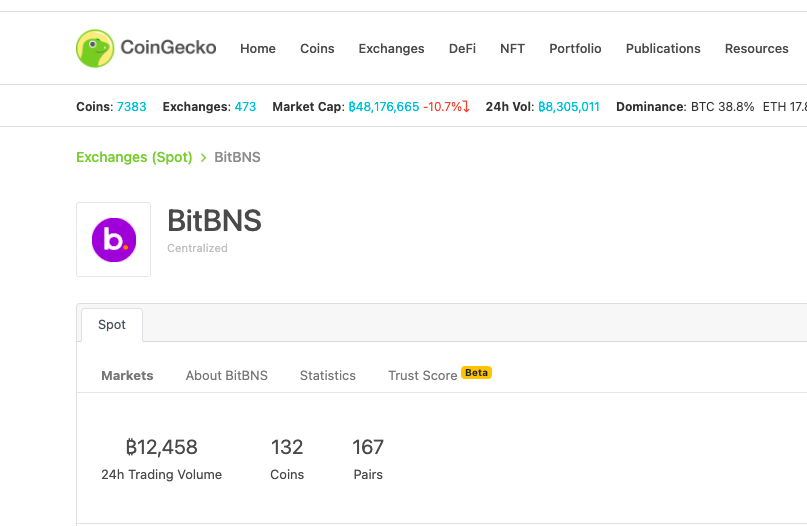Open the Publications menu
Viewport: 807px width, 526px height.
[x=663, y=48]
